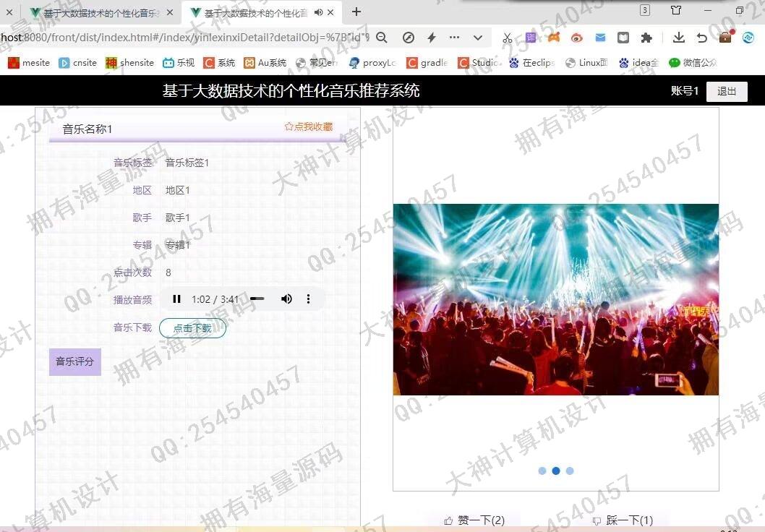Open cnsite bookmark
The height and width of the screenshot is (532, 765).
[x=77, y=62]
